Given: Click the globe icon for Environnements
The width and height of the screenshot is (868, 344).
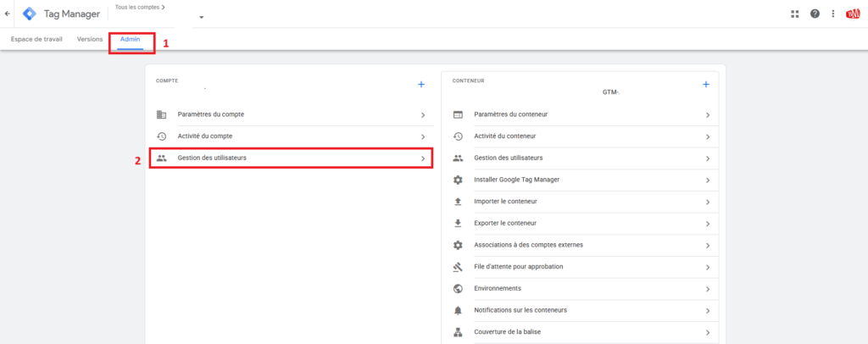Looking at the screenshot, I should pos(458,289).
